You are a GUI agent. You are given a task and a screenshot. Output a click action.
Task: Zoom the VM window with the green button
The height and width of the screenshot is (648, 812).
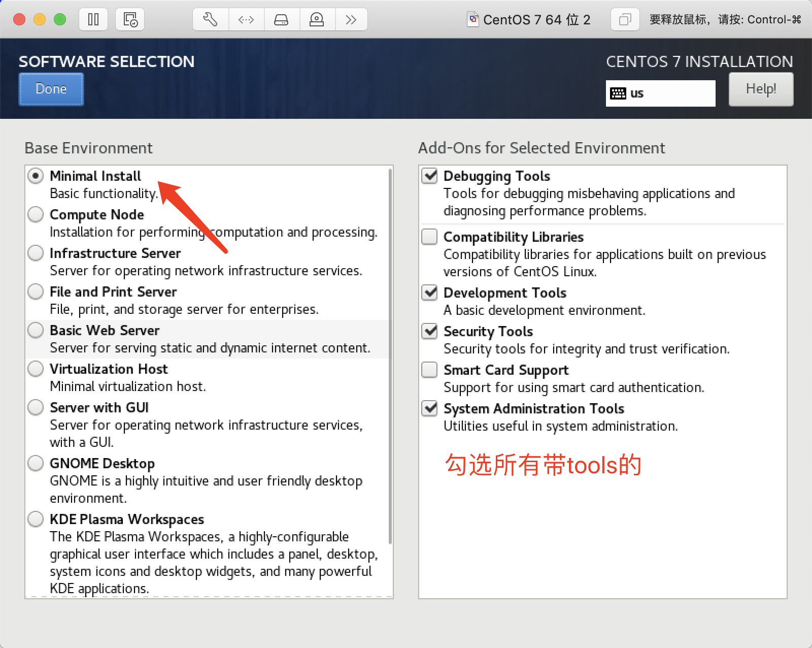click(x=60, y=19)
